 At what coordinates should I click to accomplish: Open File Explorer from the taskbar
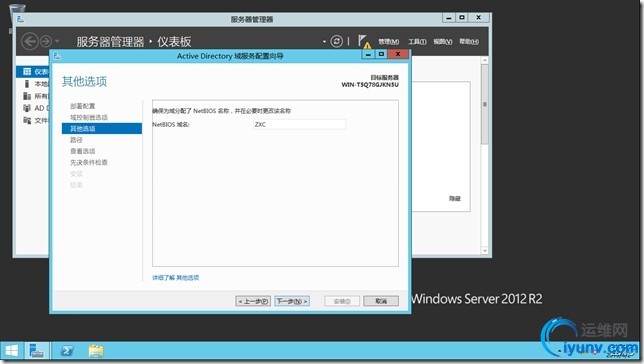[96, 351]
